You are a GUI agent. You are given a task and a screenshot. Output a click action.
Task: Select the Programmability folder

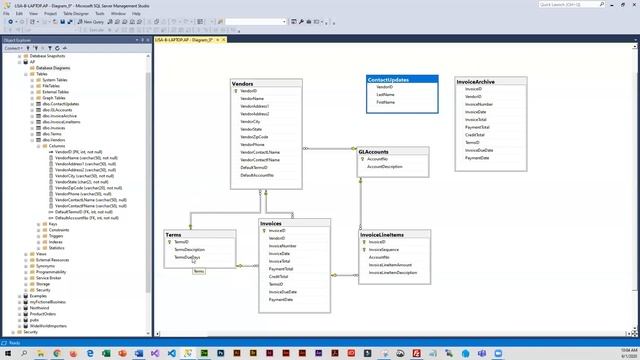[x=51, y=272]
